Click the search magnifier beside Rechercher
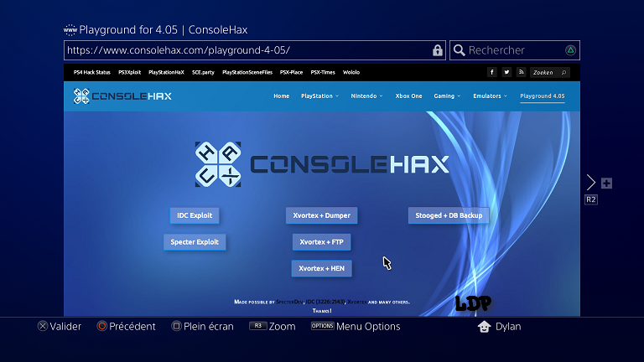 (460, 50)
